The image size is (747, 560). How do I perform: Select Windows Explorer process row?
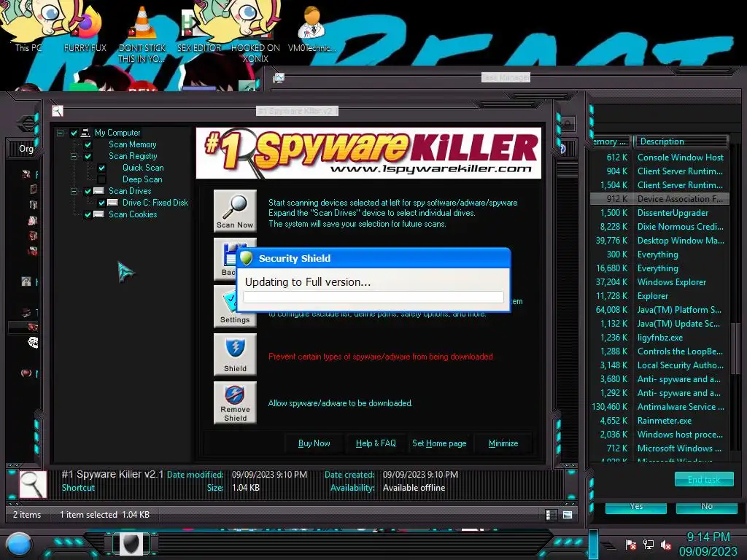tap(659, 282)
